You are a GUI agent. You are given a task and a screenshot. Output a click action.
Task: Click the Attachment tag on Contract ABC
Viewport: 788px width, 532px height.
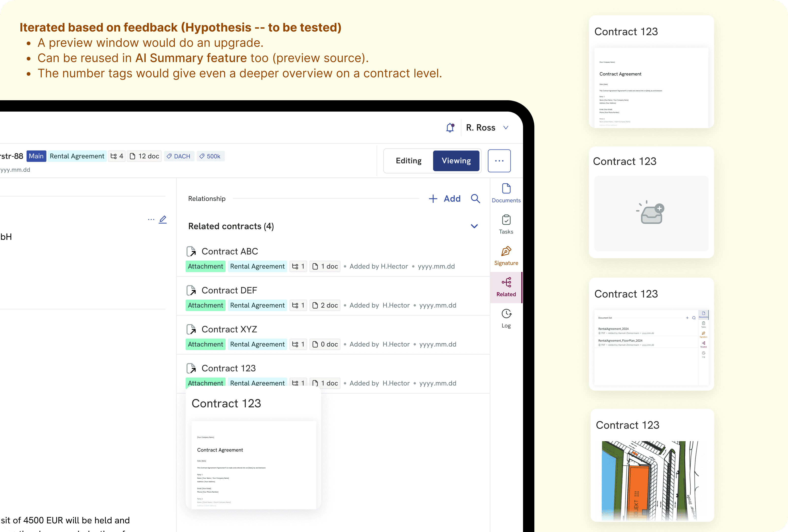[205, 266]
